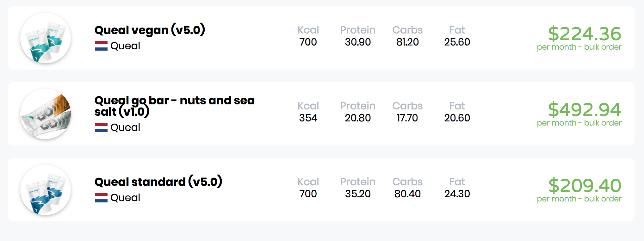Click the 25.60 fat value for Queal vegan

coord(457,42)
